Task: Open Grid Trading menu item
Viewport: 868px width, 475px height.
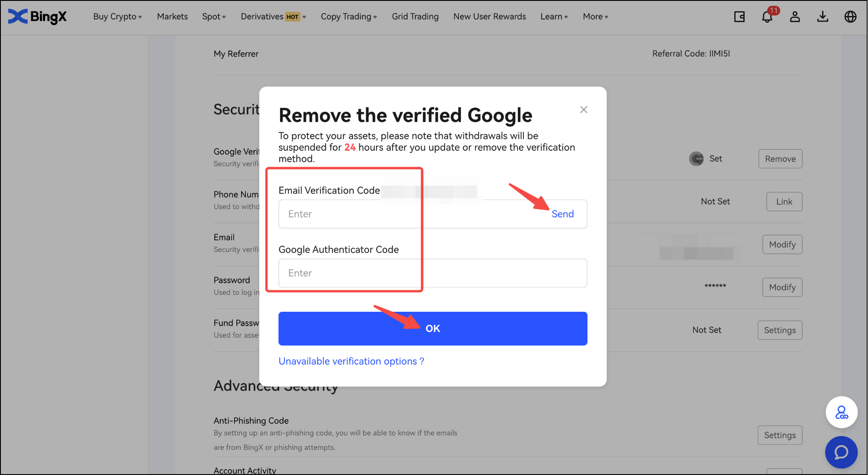Action: pyautogui.click(x=415, y=16)
